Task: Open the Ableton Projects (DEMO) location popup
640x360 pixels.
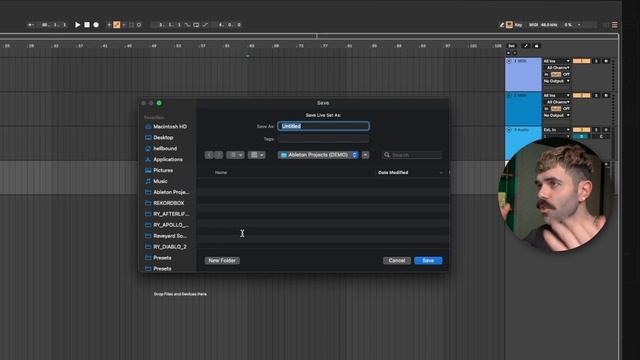Action: (318, 155)
